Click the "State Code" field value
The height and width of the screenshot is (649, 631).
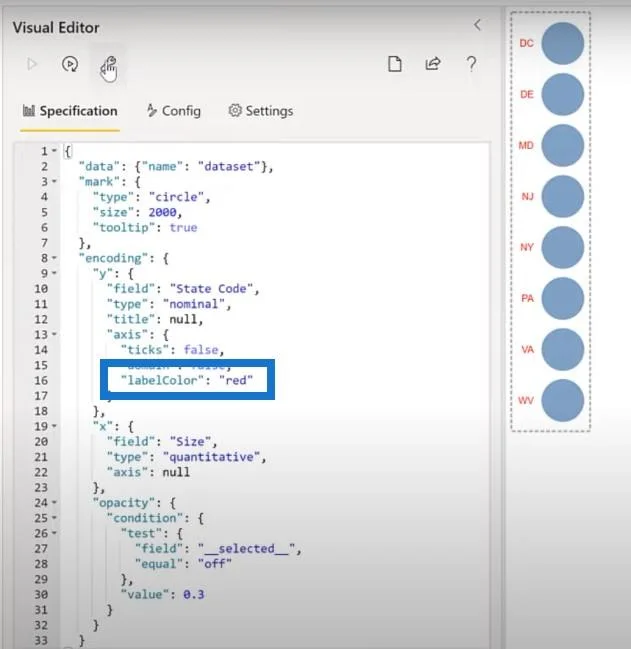click(211, 289)
